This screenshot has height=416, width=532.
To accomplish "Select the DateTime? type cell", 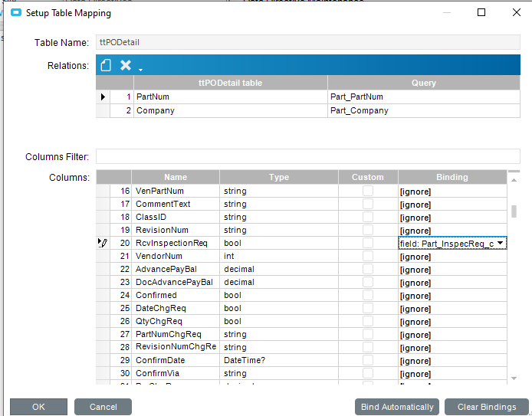I will [x=279, y=360].
